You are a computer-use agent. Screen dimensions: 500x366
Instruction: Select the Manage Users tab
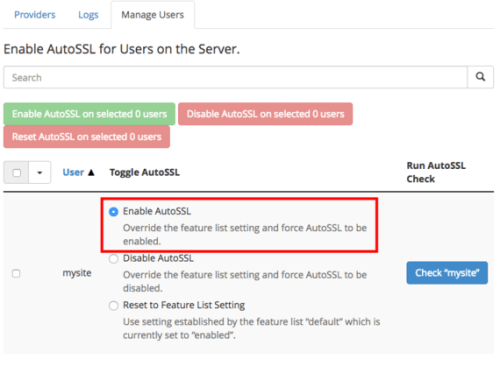pos(153,15)
